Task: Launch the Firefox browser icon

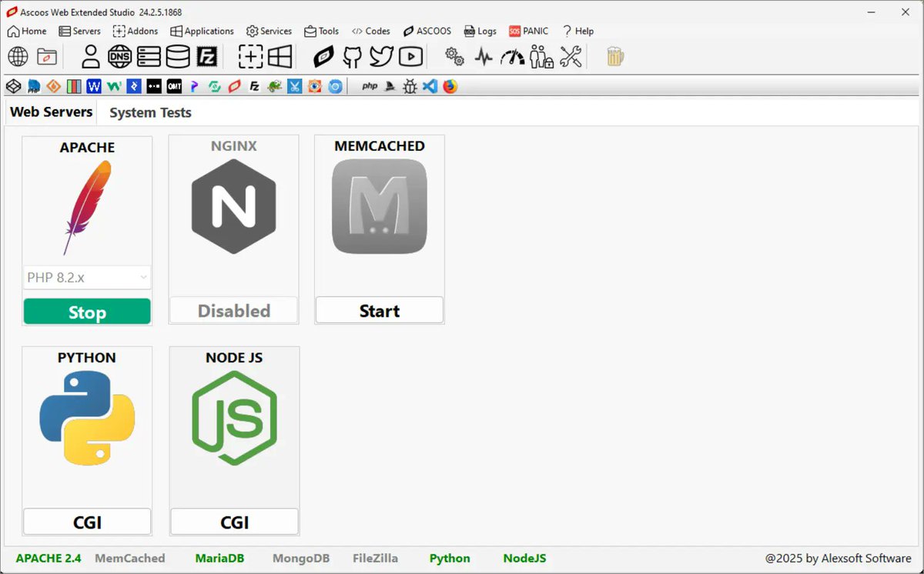Action: point(450,86)
